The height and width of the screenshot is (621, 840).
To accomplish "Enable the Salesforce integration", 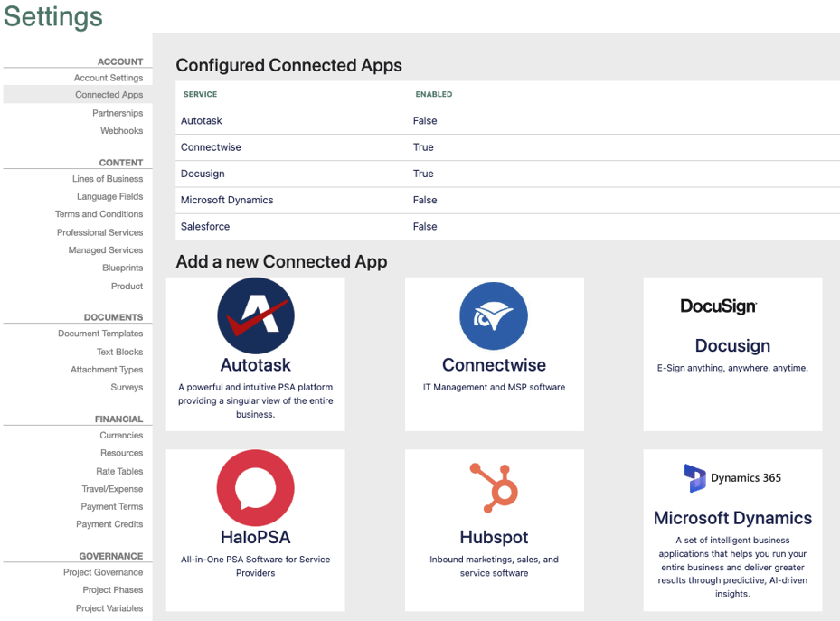I will click(x=425, y=226).
